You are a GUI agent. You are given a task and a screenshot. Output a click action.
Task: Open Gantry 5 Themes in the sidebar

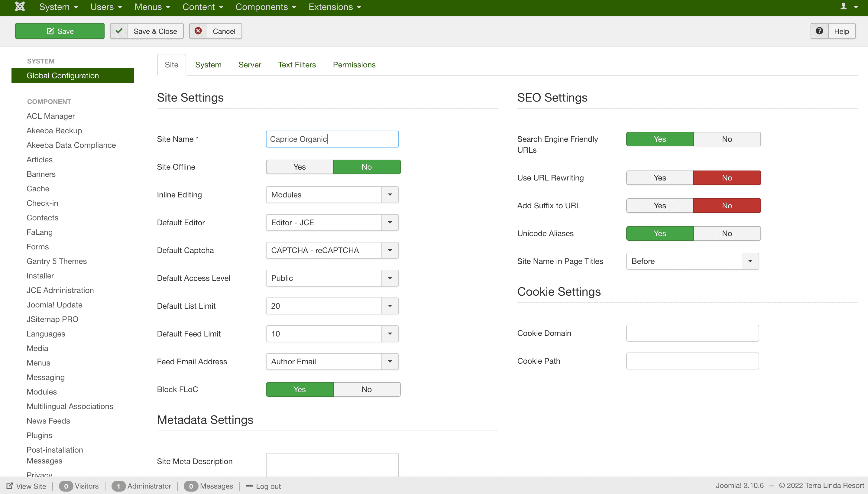point(57,261)
